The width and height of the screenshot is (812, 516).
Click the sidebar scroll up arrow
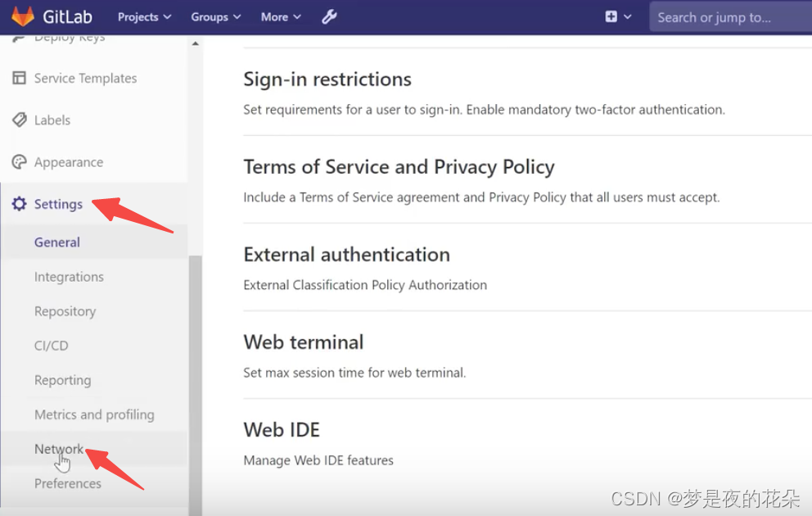(x=196, y=43)
